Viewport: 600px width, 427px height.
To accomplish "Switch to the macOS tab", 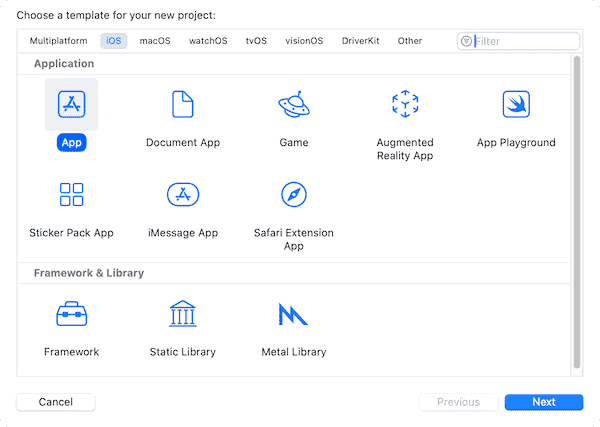I will click(155, 41).
